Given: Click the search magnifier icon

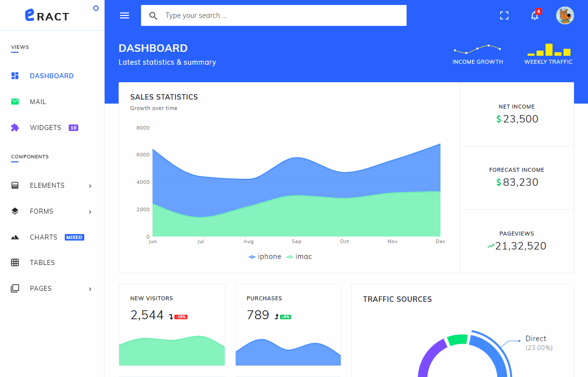Looking at the screenshot, I should 153,15.
